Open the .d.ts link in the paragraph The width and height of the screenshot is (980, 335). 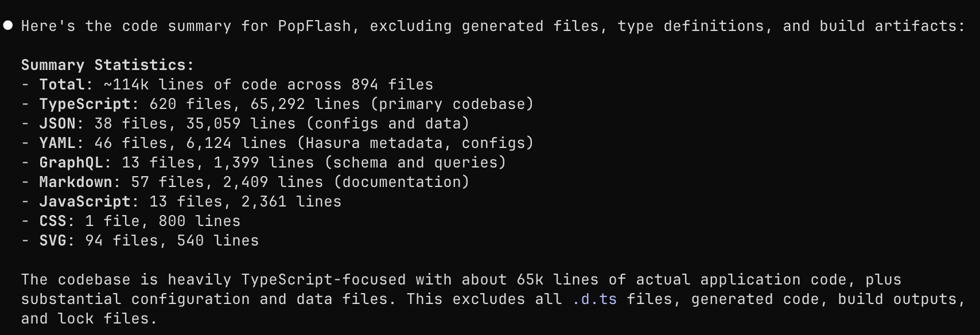(594, 299)
